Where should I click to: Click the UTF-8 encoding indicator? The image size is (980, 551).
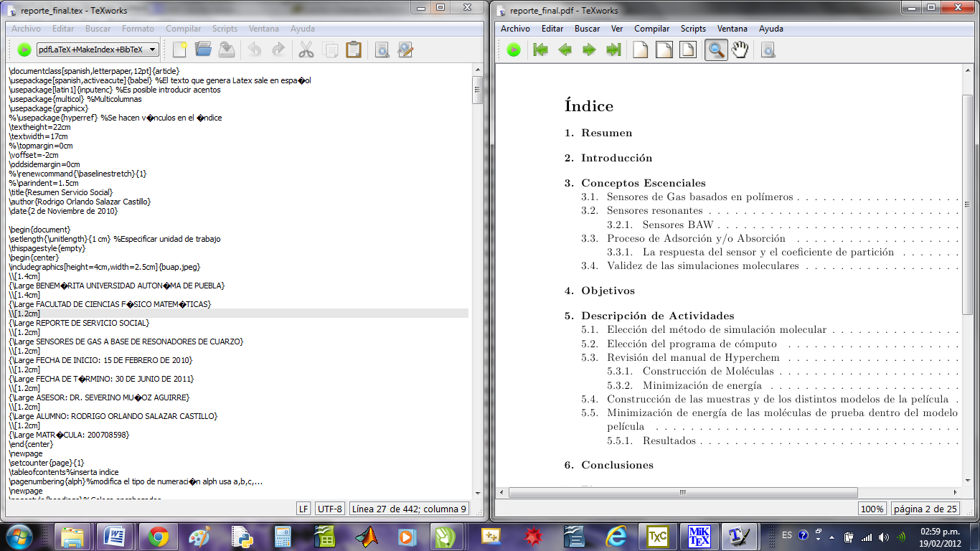click(x=330, y=509)
